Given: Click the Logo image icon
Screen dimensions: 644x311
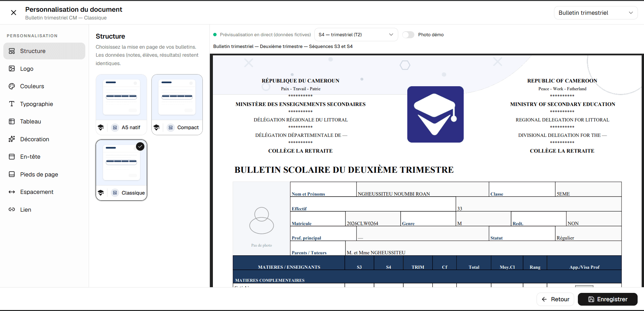Looking at the screenshot, I should (12, 68).
